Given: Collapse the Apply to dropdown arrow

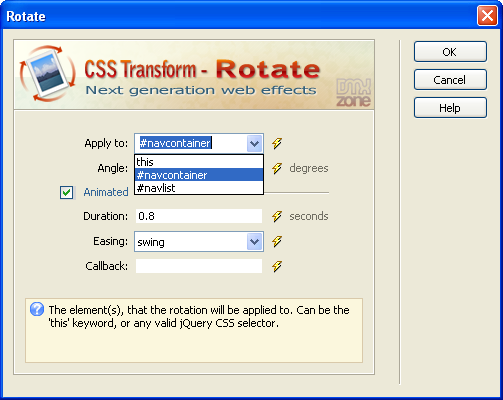Looking at the screenshot, I should [255, 144].
